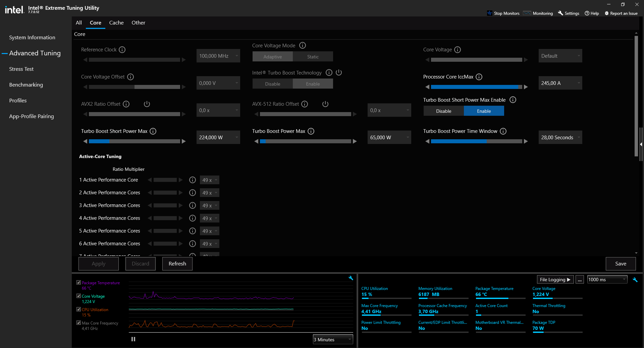
Task: Open graph settings wrench above the chart
Action: point(351,278)
